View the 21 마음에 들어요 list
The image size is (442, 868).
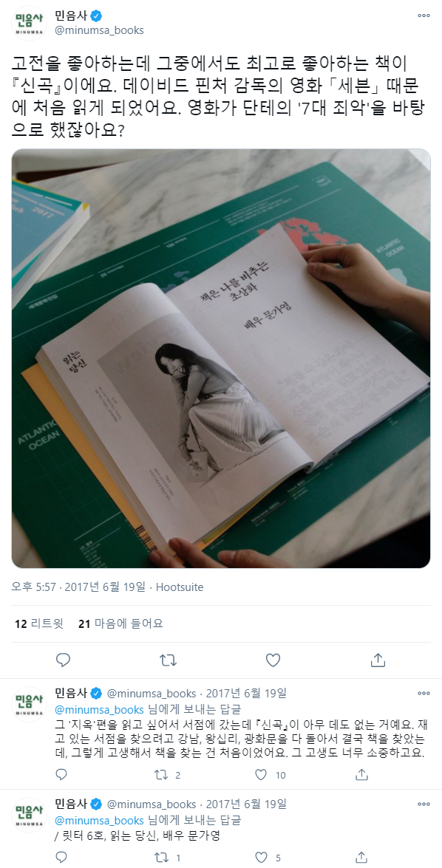click(120, 624)
